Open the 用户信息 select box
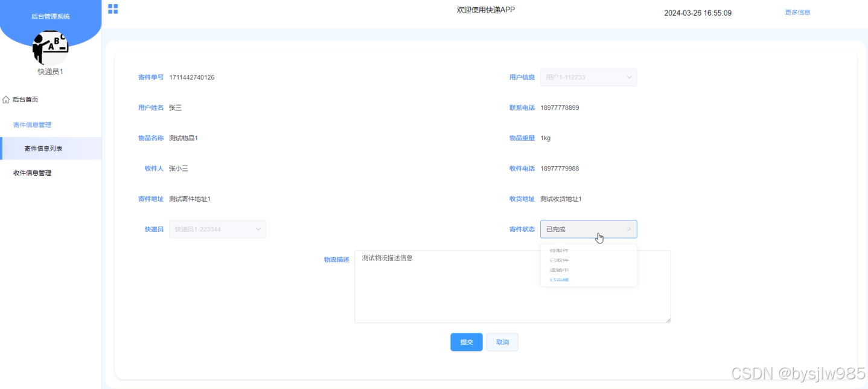 tap(589, 77)
